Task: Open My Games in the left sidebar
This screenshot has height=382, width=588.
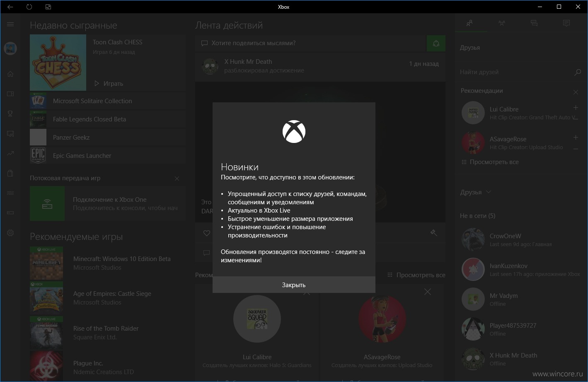Action: coord(10,94)
